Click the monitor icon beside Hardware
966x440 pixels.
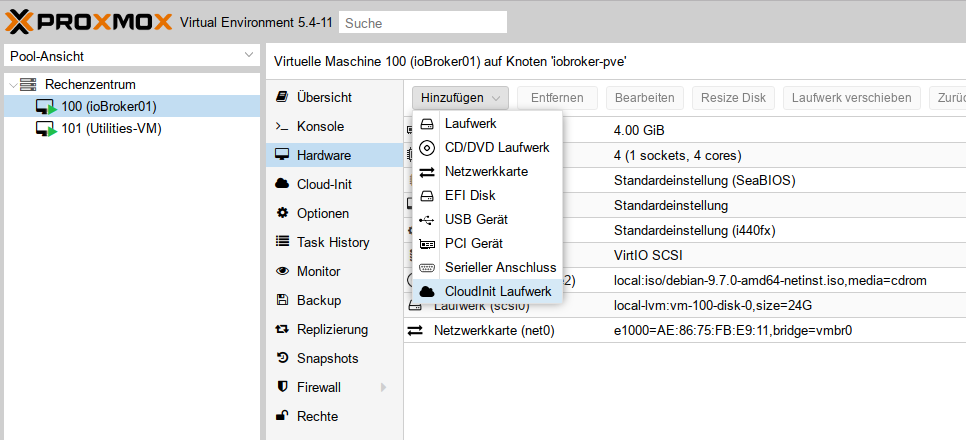(x=282, y=155)
